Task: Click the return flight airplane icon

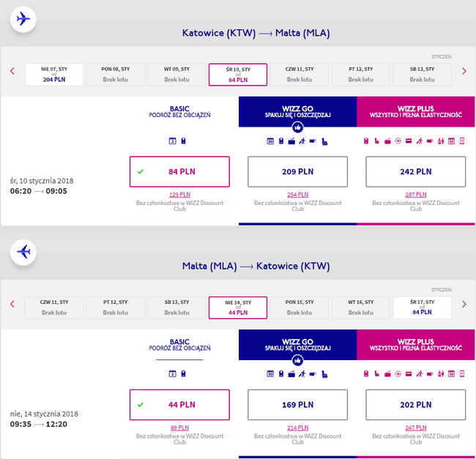Action: pos(23,252)
